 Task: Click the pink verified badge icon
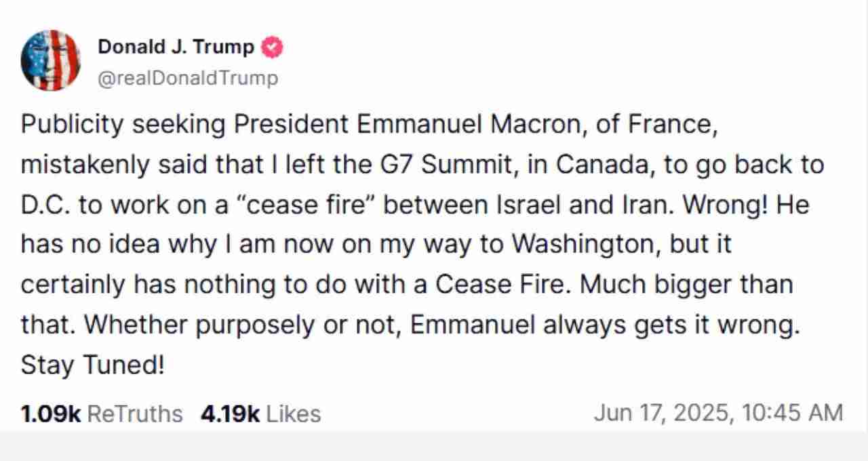click(x=273, y=47)
